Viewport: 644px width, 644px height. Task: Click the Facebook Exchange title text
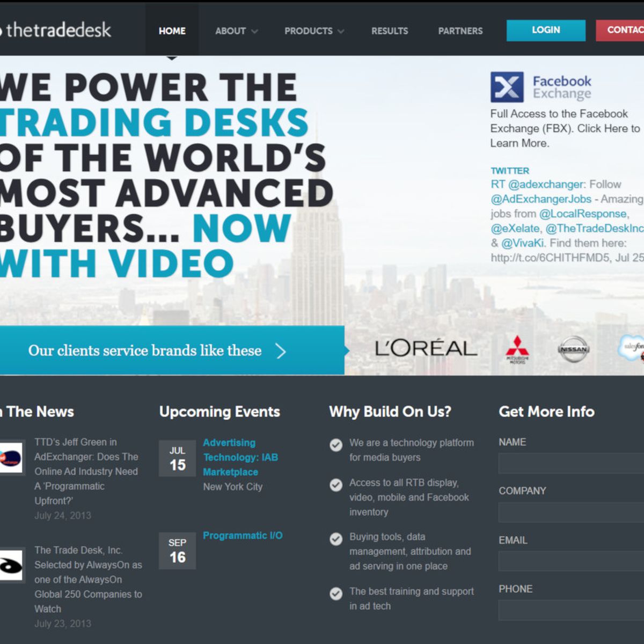point(562,87)
